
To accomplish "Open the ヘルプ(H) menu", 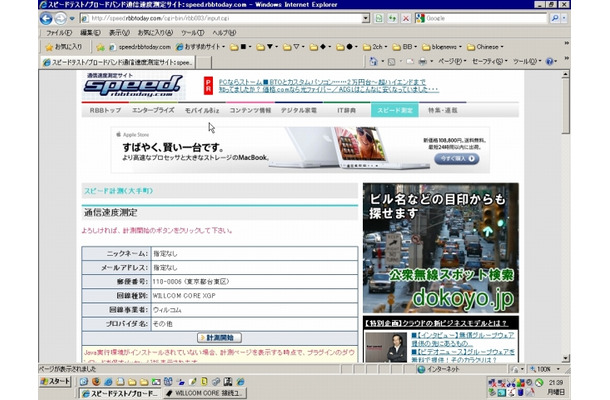I will click(224, 33).
